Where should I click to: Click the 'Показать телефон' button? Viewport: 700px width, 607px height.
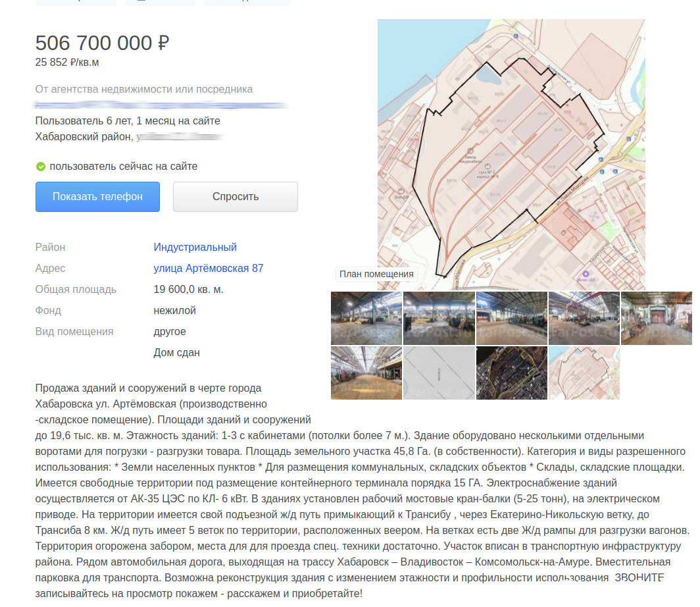pos(97,197)
